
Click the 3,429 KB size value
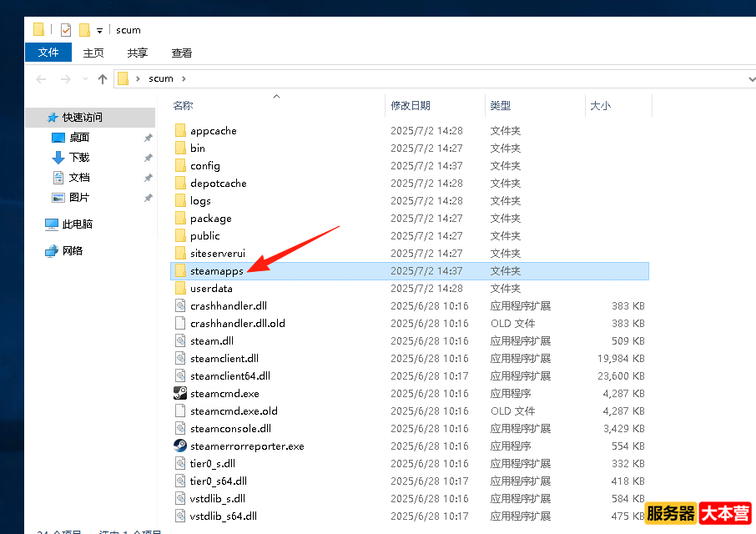coord(624,429)
